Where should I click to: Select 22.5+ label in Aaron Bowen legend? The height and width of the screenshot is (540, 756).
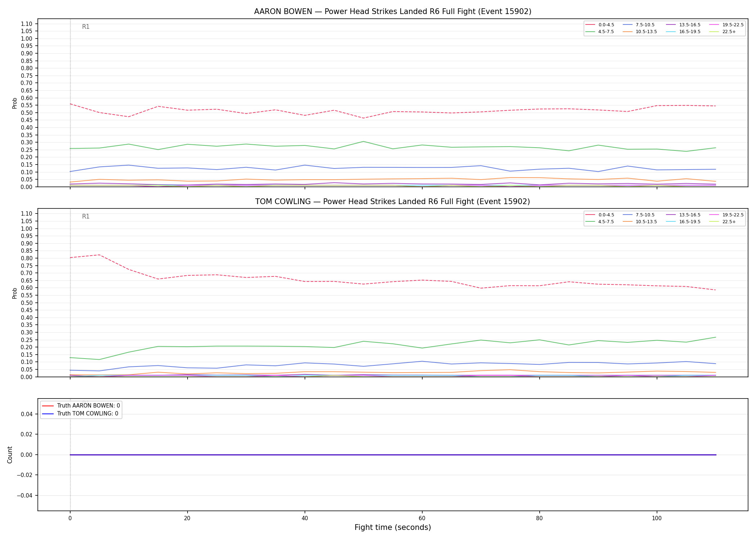(x=729, y=32)
